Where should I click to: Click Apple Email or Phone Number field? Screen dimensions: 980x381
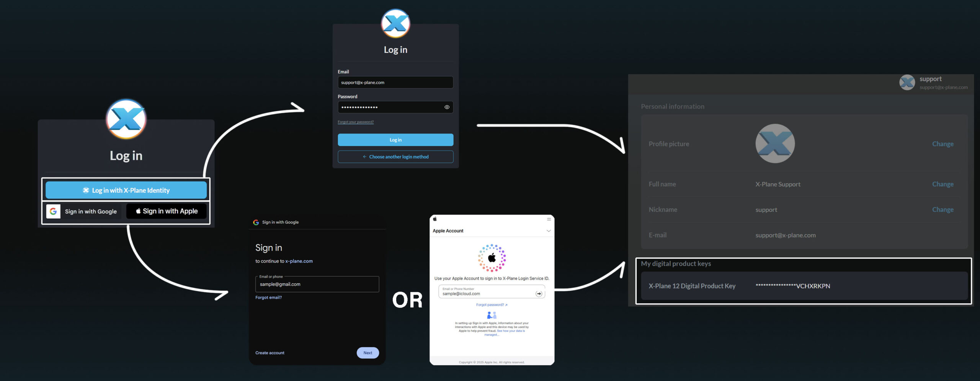[x=492, y=291]
